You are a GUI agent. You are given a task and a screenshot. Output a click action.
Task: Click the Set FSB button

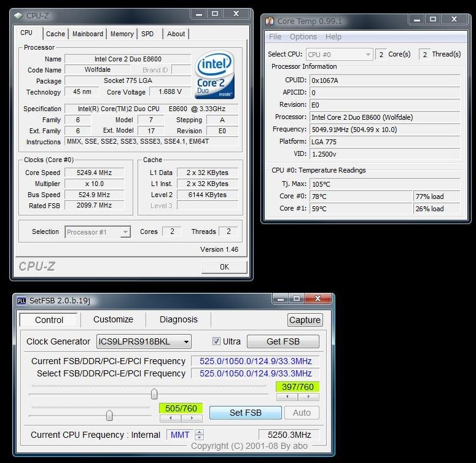(245, 413)
